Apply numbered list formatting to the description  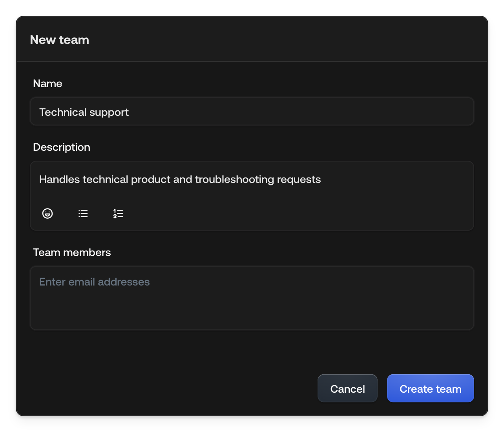point(118,213)
